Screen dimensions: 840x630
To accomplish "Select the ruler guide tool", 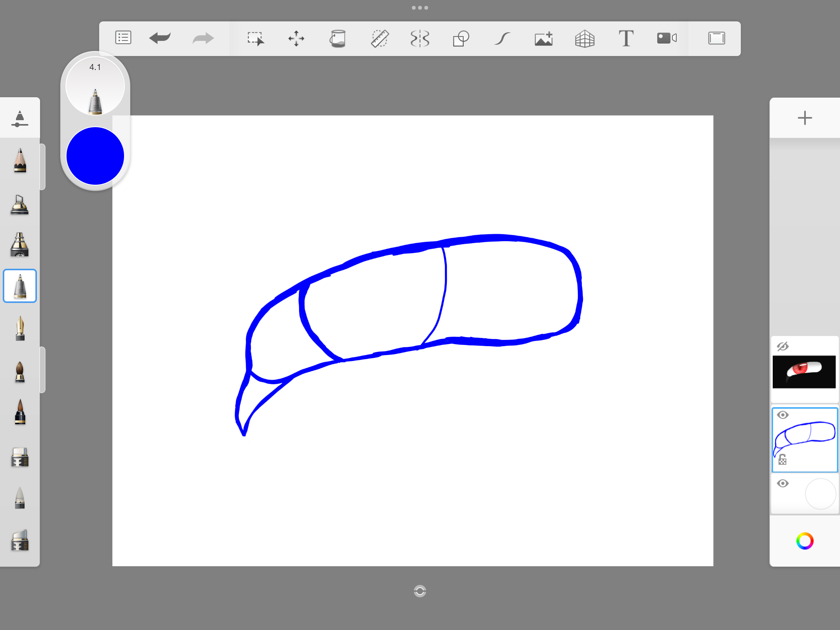I will click(380, 38).
